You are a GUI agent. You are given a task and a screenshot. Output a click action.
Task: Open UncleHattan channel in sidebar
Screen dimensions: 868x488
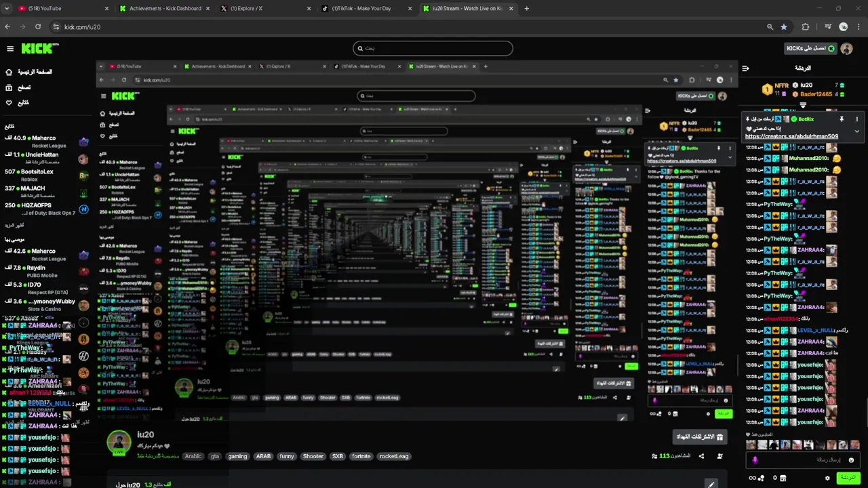(x=45, y=159)
